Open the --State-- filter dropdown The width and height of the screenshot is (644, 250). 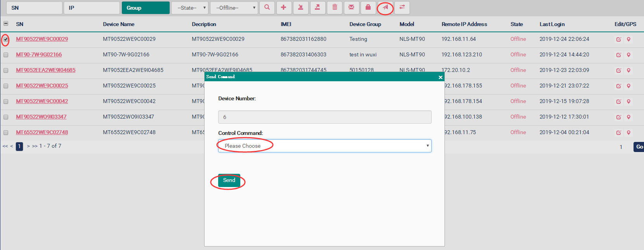point(190,8)
